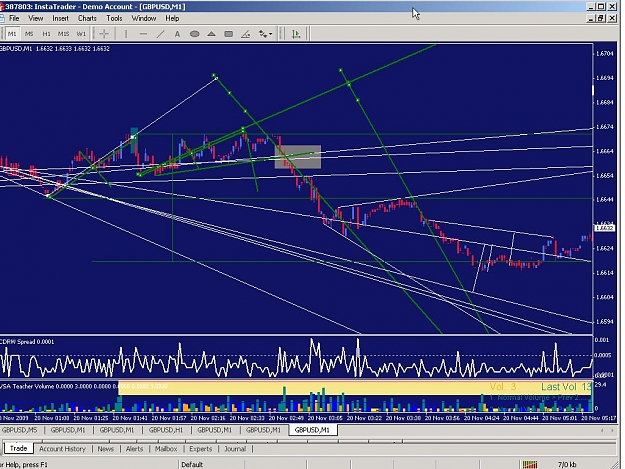Click the '20 Nov 02:49' time label
625x469 pixels.
point(286,418)
